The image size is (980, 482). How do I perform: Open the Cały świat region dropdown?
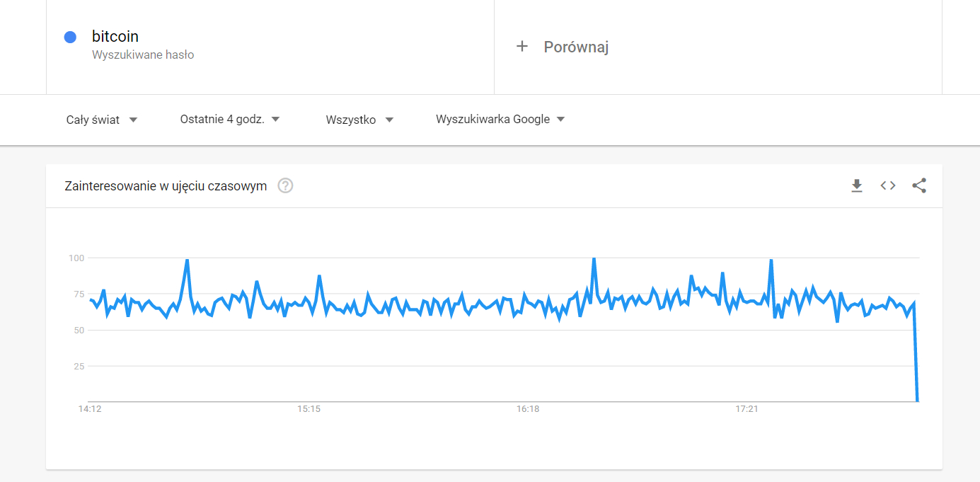coord(102,120)
